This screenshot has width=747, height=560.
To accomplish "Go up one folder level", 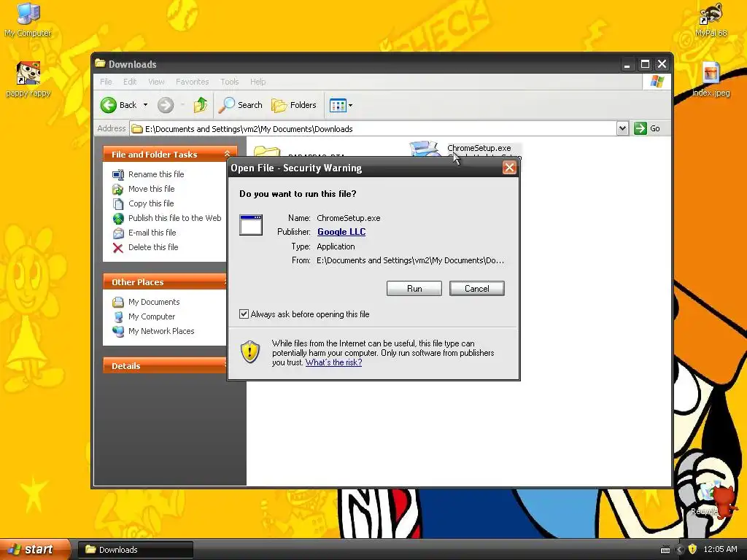I will coord(201,105).
